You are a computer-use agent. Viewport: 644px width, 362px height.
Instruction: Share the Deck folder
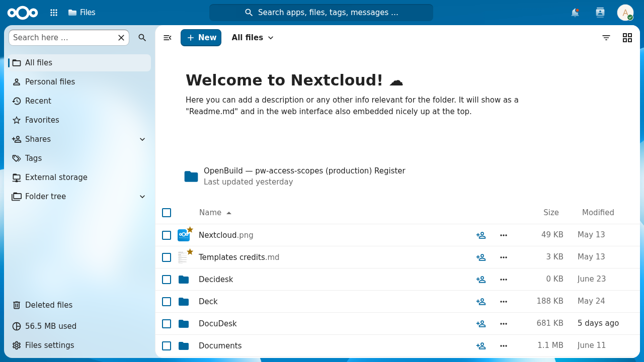point(481,302)
